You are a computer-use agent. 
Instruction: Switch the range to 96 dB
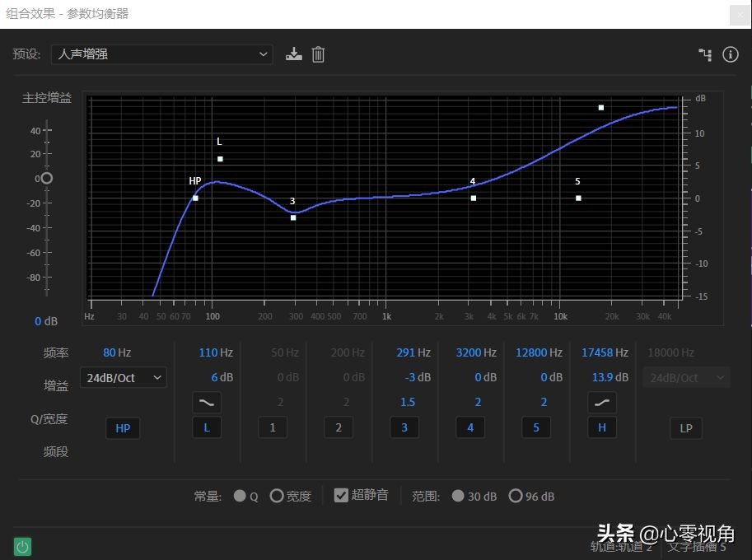(516, 496)
